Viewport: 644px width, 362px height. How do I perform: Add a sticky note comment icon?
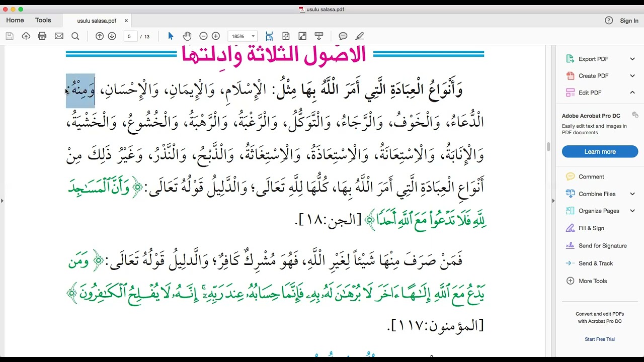343,36
